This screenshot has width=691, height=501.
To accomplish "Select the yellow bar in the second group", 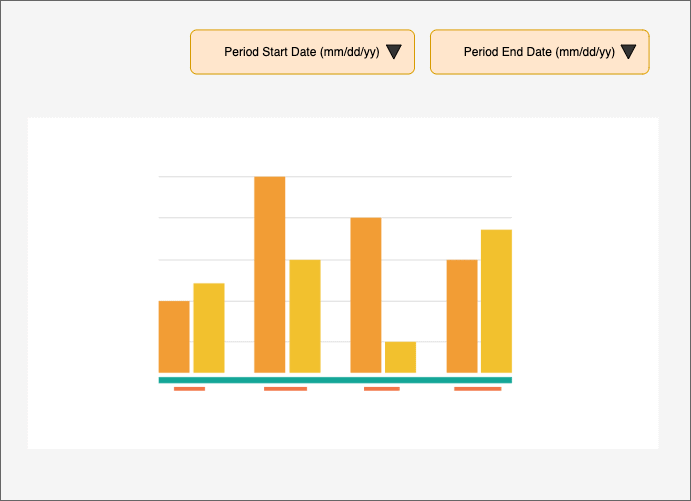I will pos(305,316).
